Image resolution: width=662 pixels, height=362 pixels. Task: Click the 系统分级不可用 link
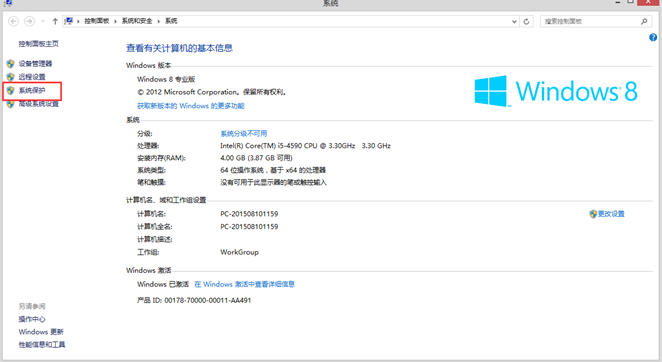coord(244,133)
